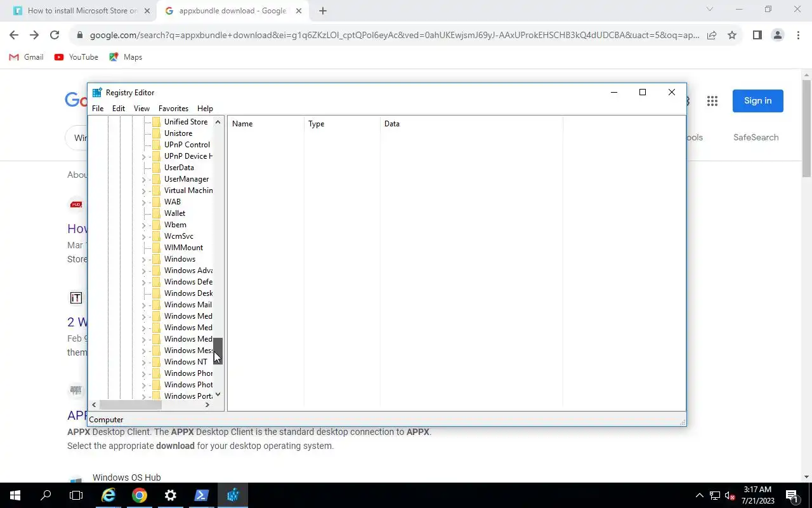
Task: Open the Chrome profile avatar
Action: pos(777,36)
